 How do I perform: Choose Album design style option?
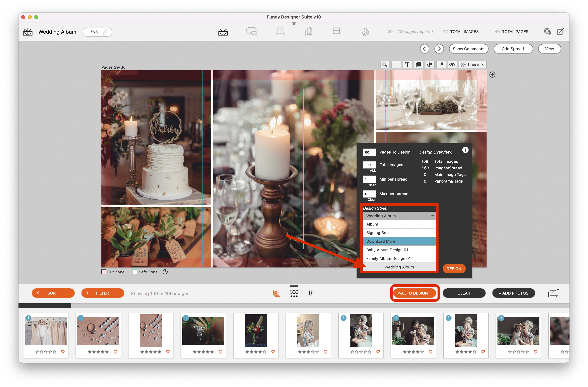(x=399, y=224)
